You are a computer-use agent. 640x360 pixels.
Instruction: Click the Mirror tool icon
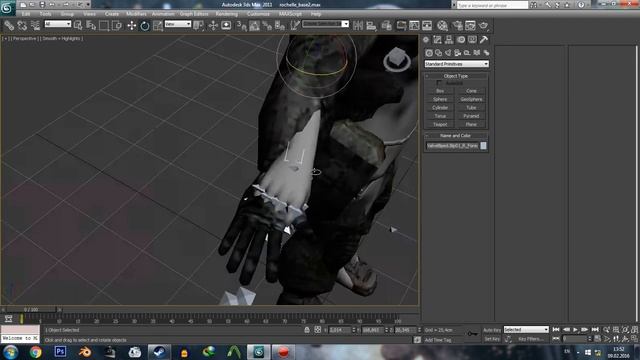pyautogui.click(x=358, y=26)
